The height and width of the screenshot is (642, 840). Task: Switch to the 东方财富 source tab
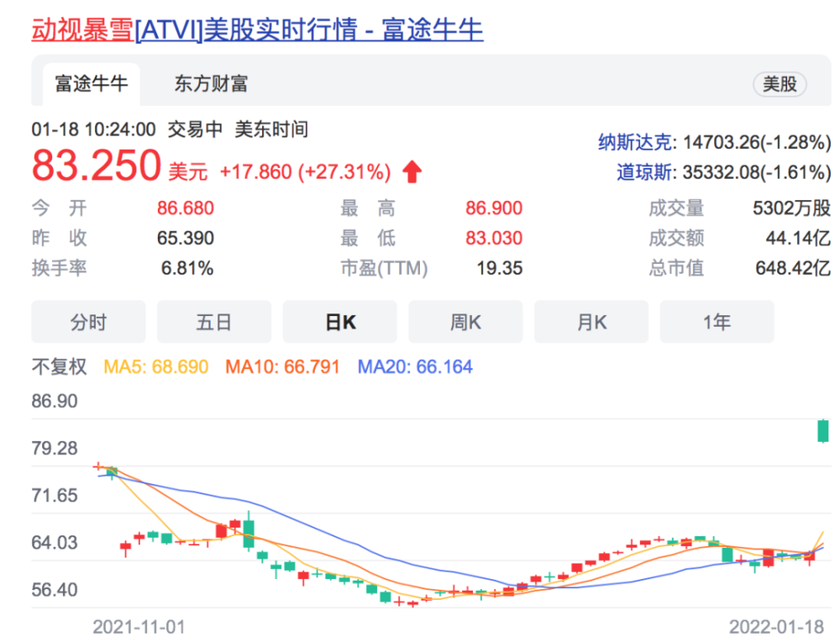tap(211, 84)
